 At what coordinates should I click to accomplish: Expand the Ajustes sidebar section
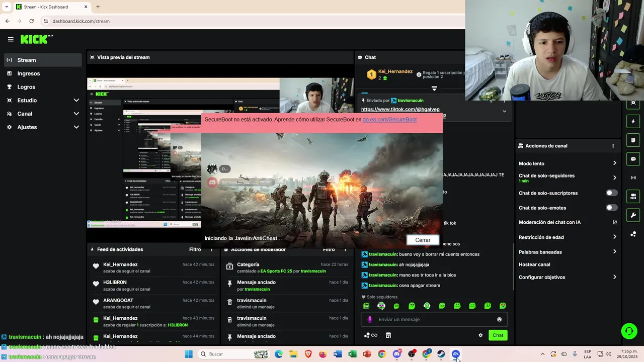coord(43,127)
